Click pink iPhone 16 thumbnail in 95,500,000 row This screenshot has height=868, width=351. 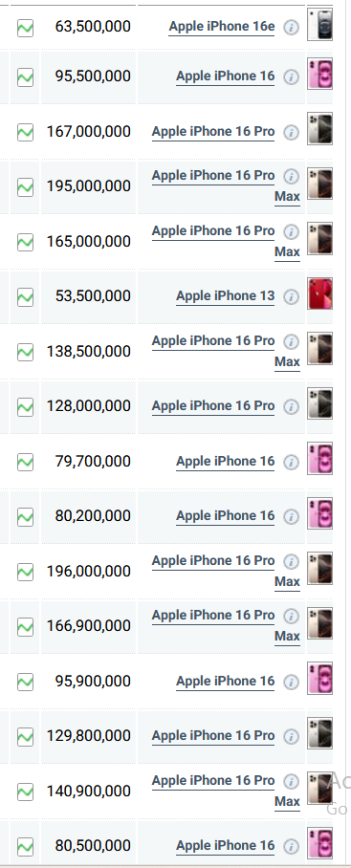(x=320, y=74)
